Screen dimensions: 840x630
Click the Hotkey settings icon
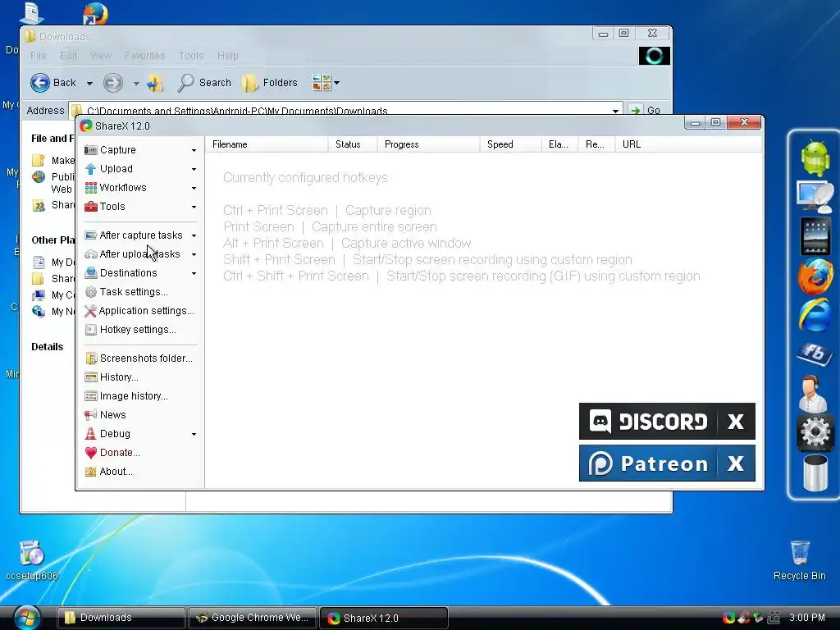point(91,330)
